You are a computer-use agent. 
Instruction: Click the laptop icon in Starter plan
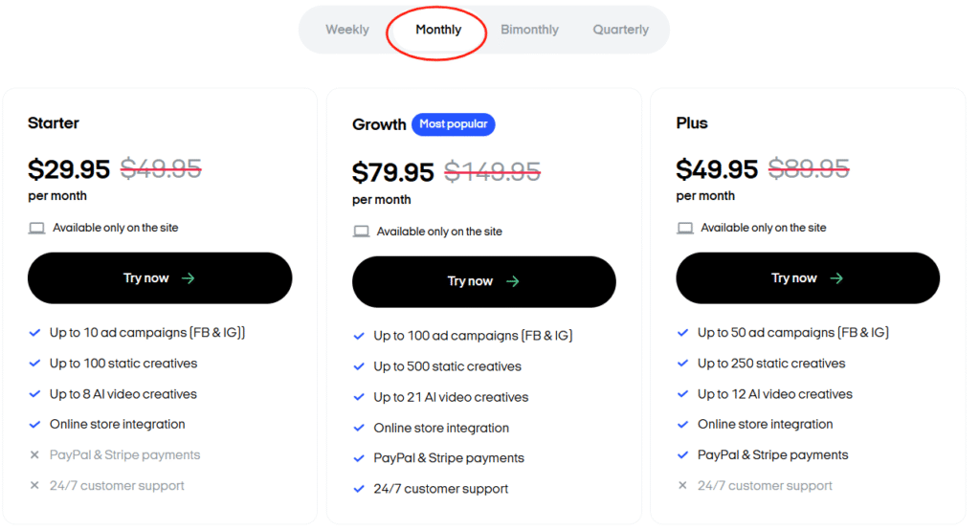click(36, 228)
